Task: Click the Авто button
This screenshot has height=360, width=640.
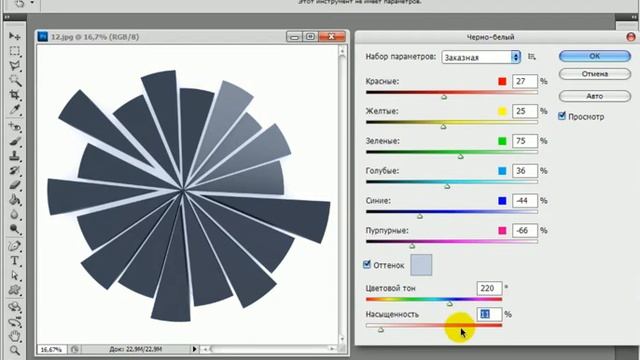Action: (595, 96)
